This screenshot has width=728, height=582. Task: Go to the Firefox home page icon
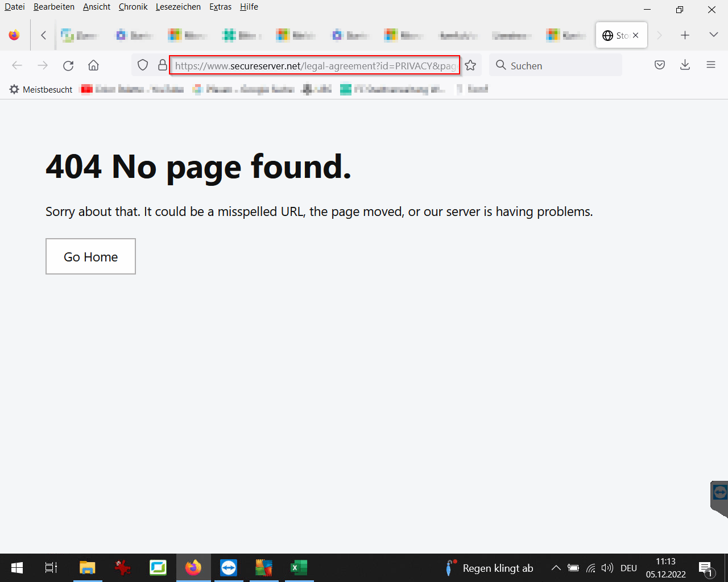pos(94,65)
